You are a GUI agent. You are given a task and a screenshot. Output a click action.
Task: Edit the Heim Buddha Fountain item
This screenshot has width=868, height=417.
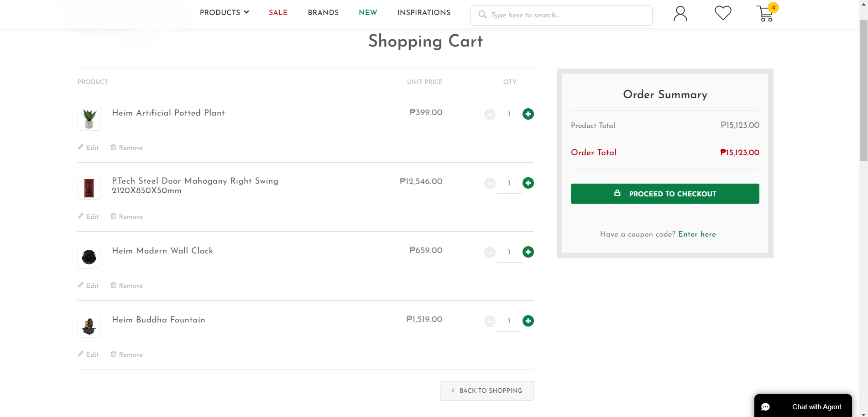tap(88, 354)
